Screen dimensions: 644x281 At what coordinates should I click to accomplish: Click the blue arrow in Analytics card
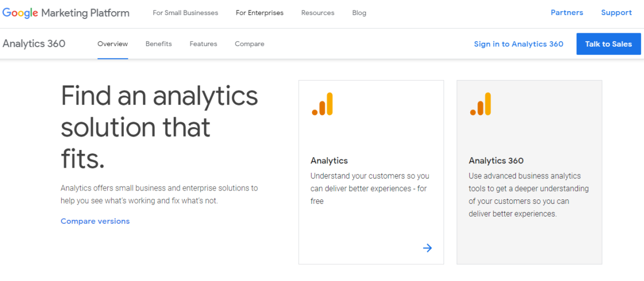point(427,248)
